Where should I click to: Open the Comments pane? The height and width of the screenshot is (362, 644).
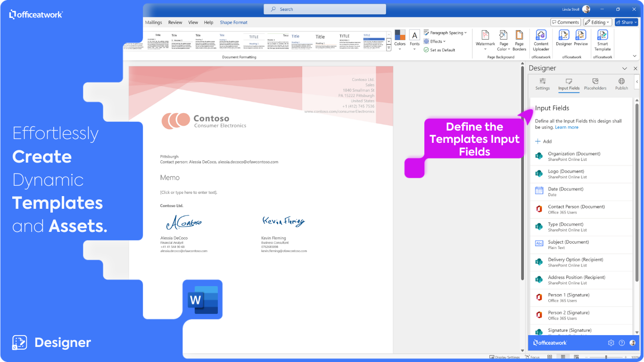566,22
